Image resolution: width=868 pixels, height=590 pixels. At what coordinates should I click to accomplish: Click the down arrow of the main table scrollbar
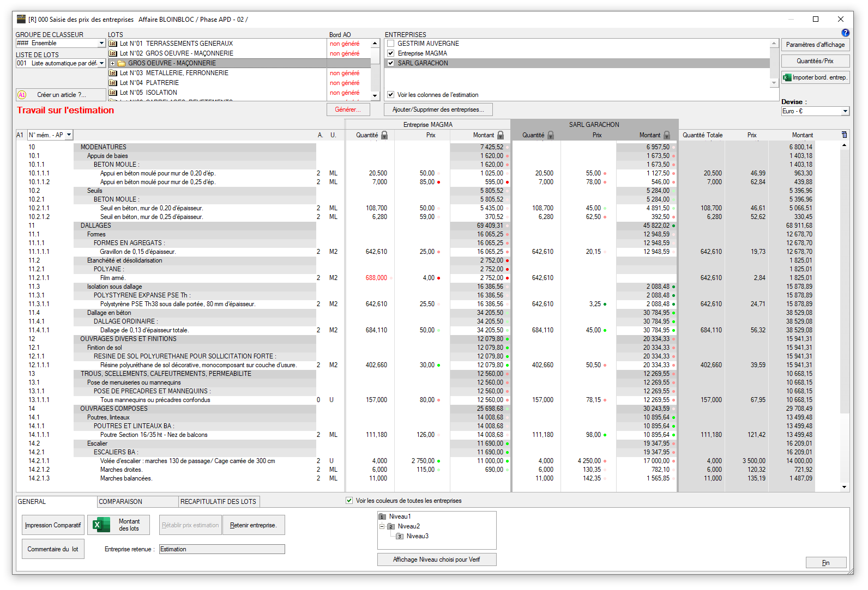coord(845,487)
